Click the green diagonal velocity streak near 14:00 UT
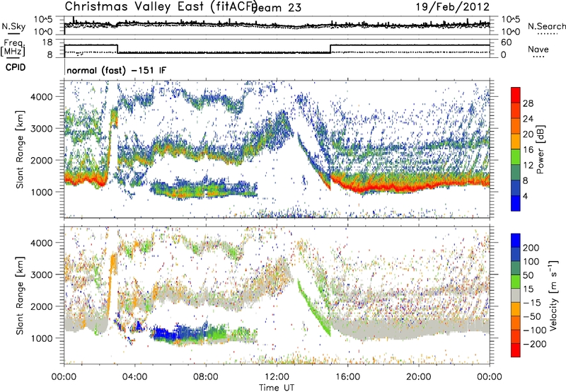 (313, 308)
